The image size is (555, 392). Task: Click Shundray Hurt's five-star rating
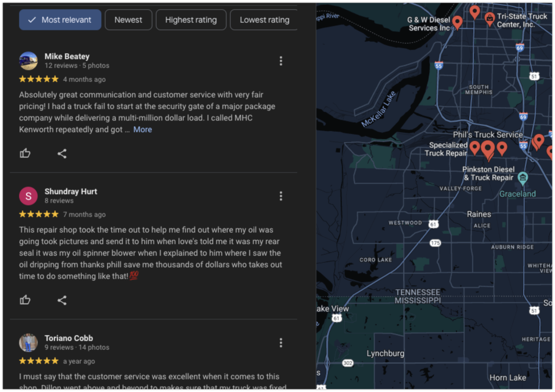tap(38, 214)
